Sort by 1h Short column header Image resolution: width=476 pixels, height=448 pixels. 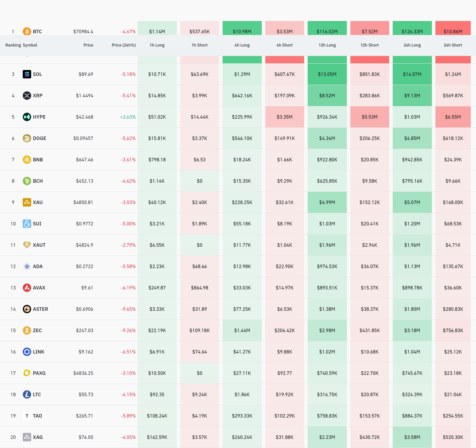click(x=199, y=45)
